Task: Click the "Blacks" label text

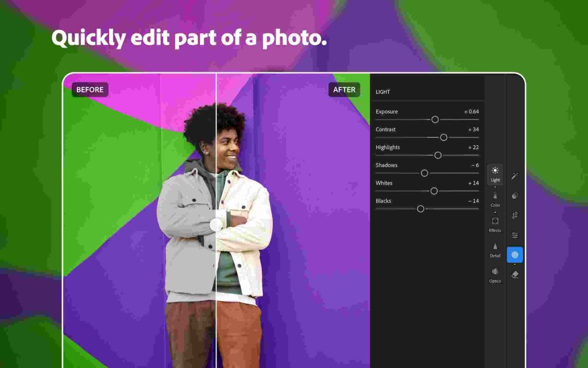Action: pos(383,201)
